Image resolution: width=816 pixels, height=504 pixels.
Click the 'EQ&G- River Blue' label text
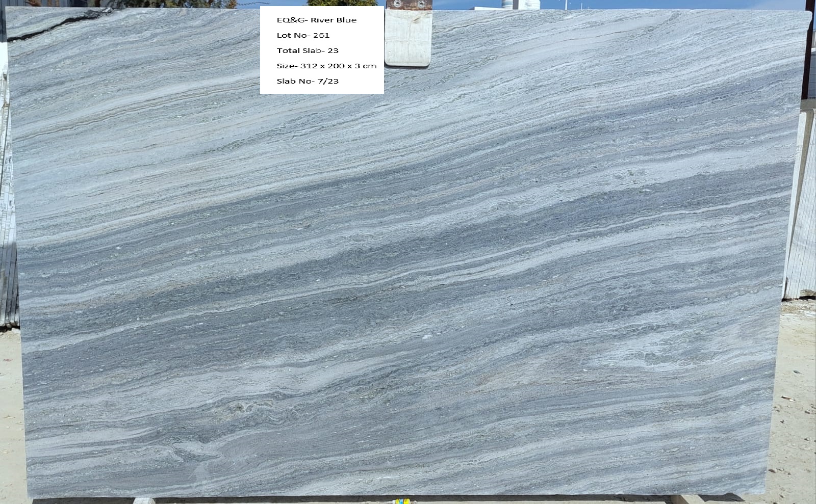[x=316, y=20]
